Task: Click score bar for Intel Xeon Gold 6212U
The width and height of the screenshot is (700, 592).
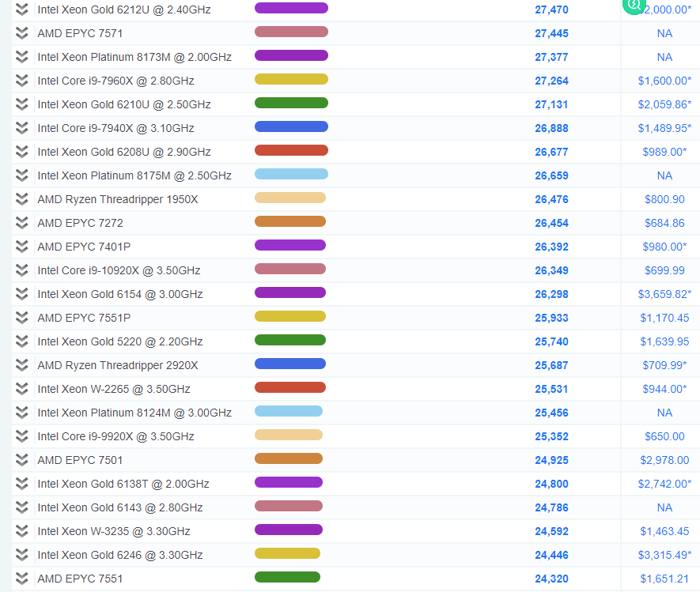Action: 292,8
